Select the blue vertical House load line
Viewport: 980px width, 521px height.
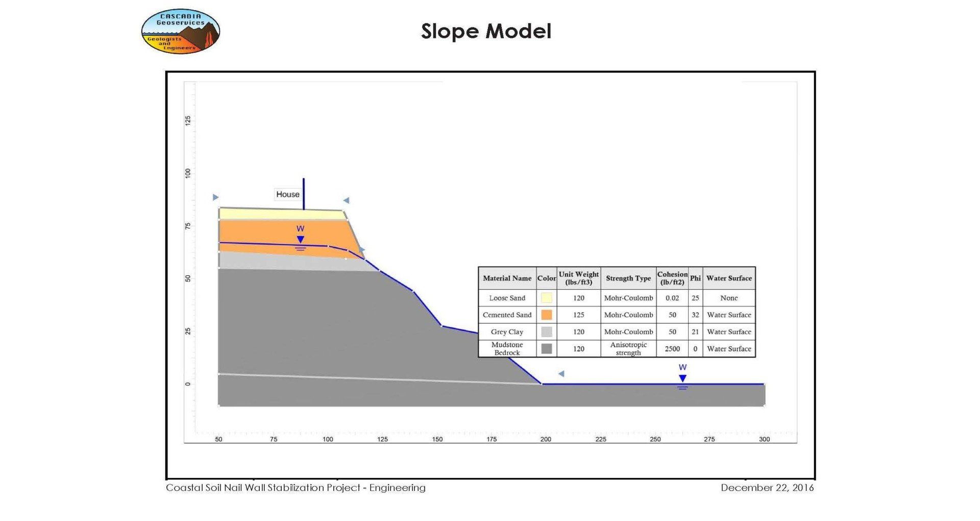click(x=304, y=194)
